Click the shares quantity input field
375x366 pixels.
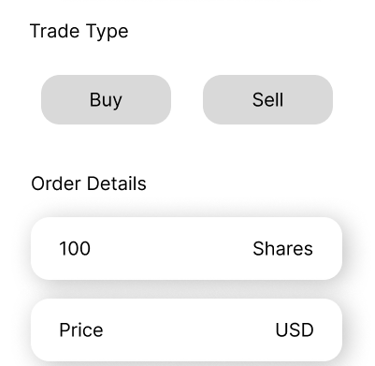[186, 248]
